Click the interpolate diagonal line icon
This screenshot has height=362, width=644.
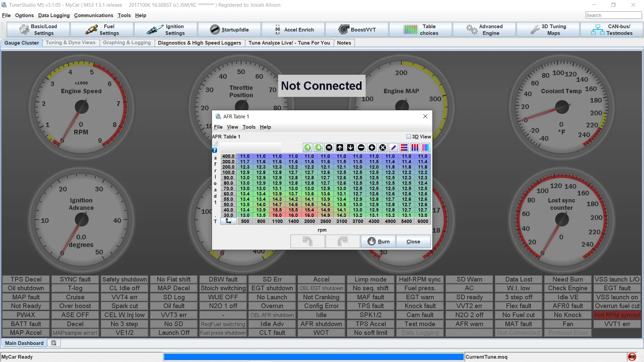click(393, 147)
